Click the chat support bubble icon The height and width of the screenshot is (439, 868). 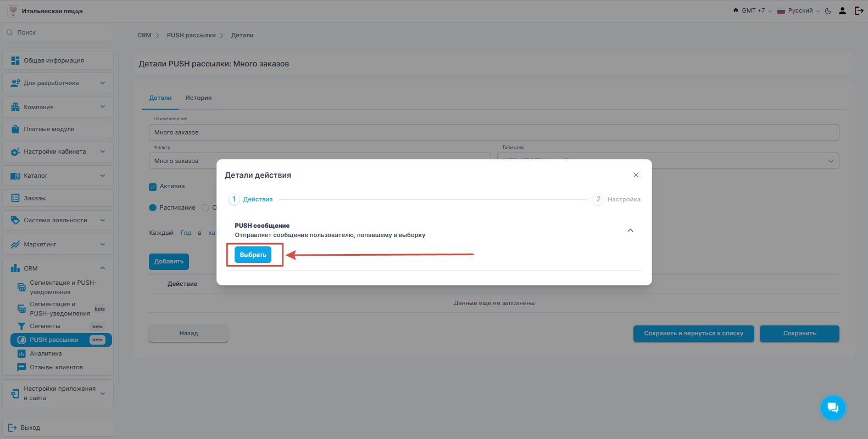832,408
